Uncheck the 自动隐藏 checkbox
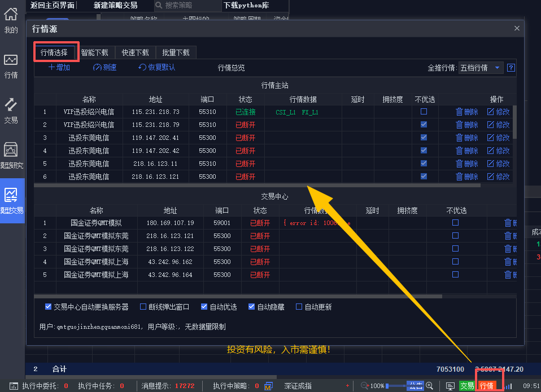Viewport: 541px width, 392px height. click(252, 307)
